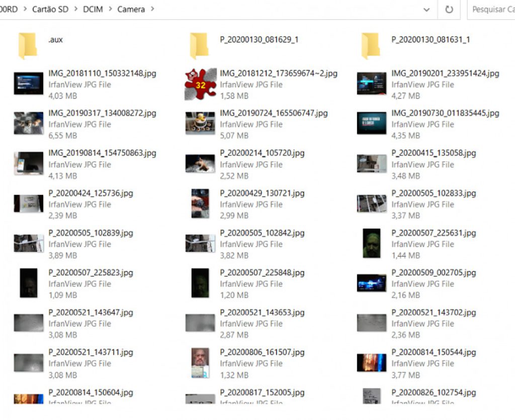The height and width of the screenshot is (420, 515).
Task: Click the refresh button in address bar
Action: click(449, 10)
